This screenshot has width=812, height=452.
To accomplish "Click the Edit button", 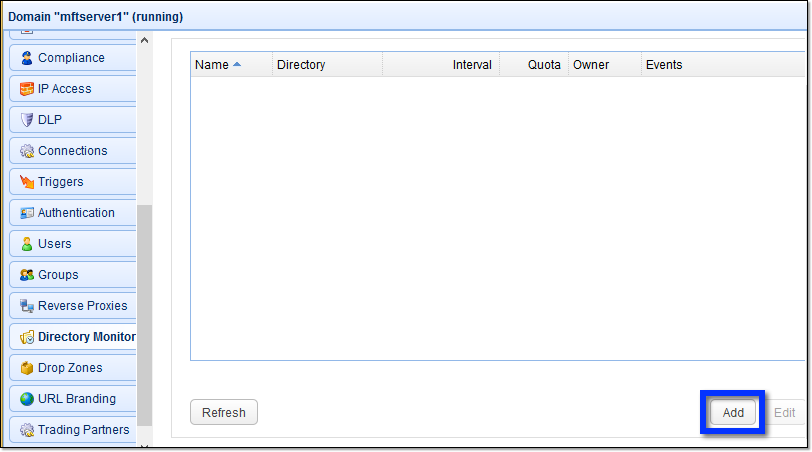I will click(784, 413).
